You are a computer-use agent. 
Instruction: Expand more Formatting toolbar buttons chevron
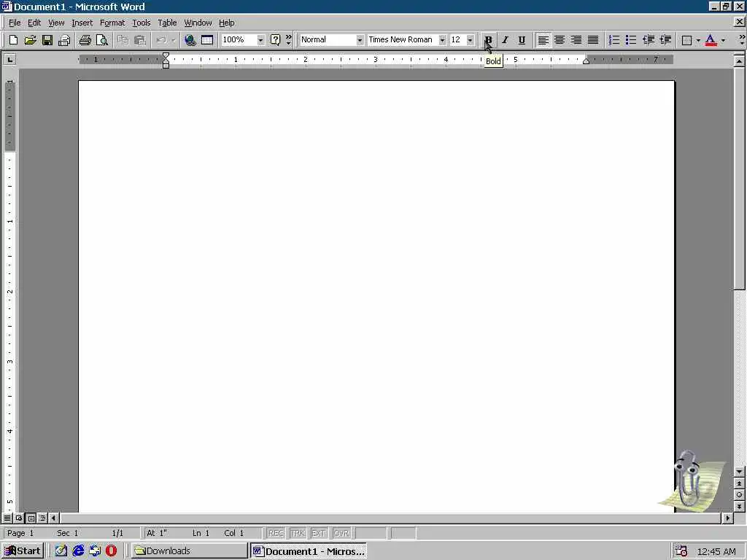pos(742,40)
